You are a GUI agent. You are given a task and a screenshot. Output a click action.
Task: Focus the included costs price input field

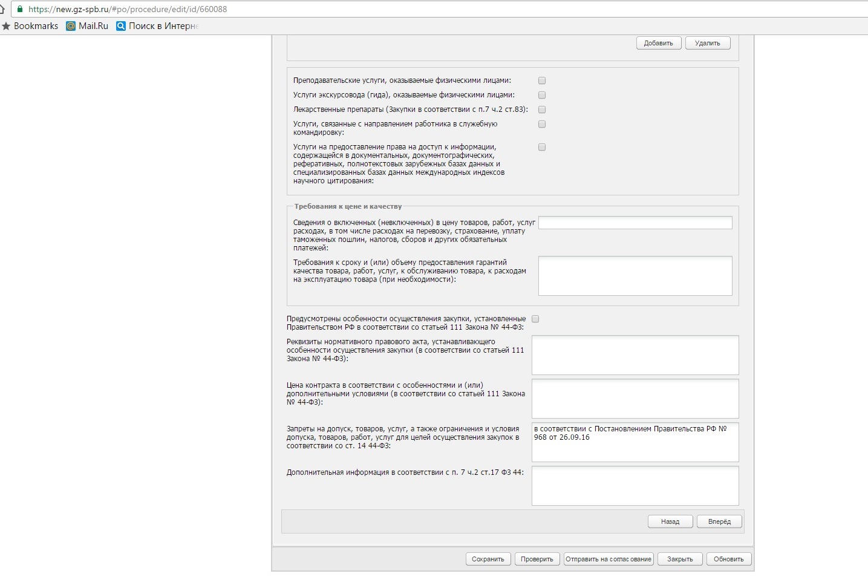(635, 223)
